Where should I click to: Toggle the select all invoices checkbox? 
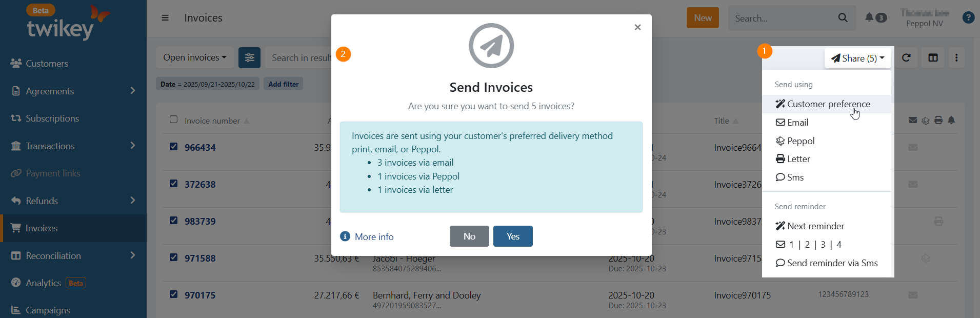pos(174,120)
